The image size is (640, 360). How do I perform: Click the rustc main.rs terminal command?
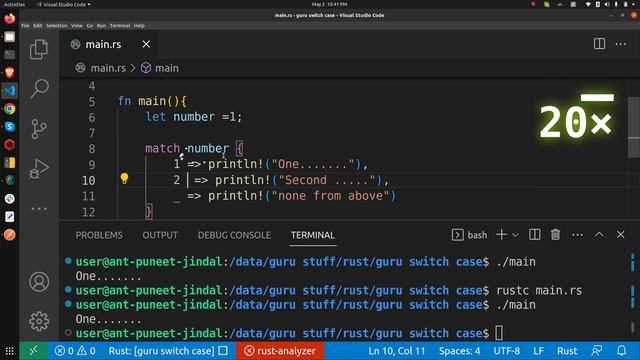point(539,290)
